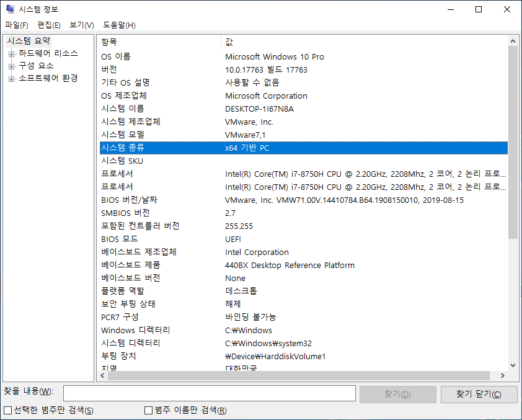Screen dimensions: 522x420
Task: Select the 소프트웨어 환경 tree label
Action: 48,78
